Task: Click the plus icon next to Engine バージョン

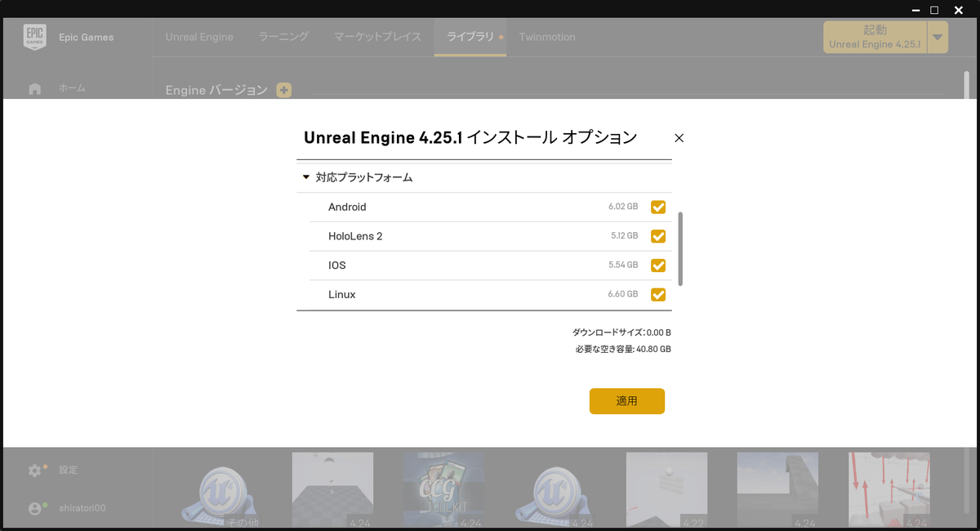Action: click(x=283, y=90)
